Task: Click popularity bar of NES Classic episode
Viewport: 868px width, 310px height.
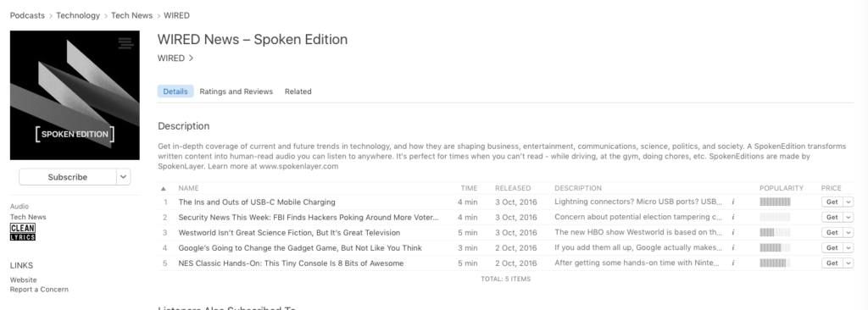Action: pos(775,263)
